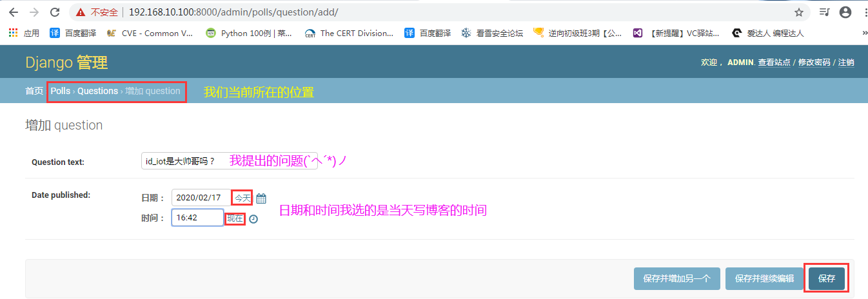Open the 逆向初级班3期 bookmark
The width and height of the screenshot is (868, 299).
(577, 33)
